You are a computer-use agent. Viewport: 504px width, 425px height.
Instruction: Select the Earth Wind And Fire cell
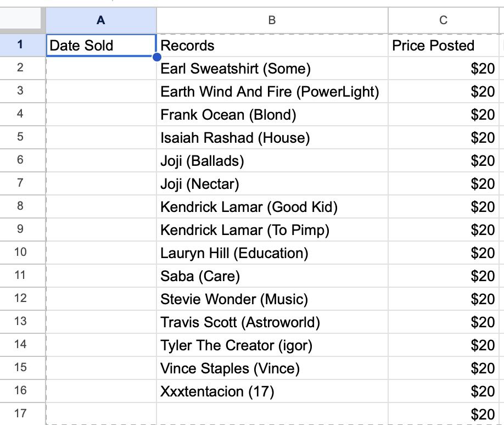(272, 92)
